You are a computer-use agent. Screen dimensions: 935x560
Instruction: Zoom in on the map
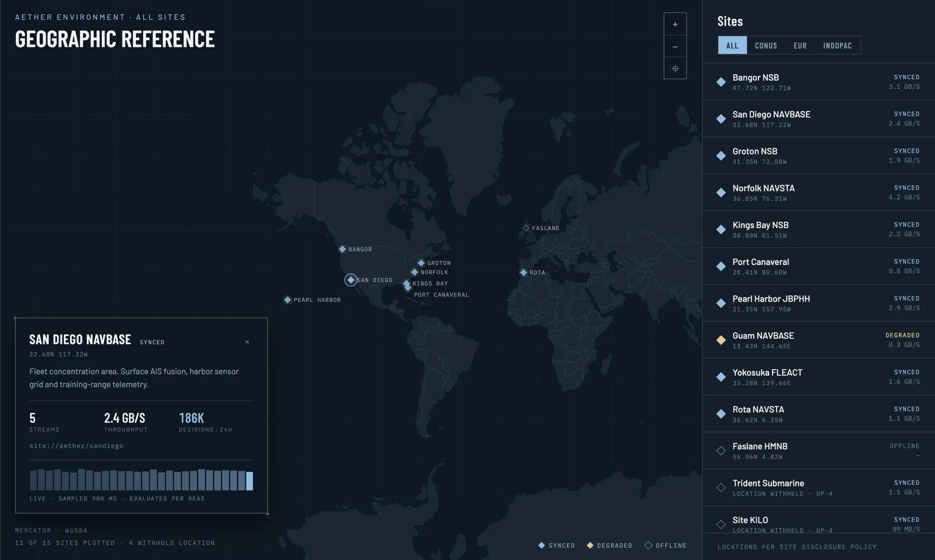point(675,25)
